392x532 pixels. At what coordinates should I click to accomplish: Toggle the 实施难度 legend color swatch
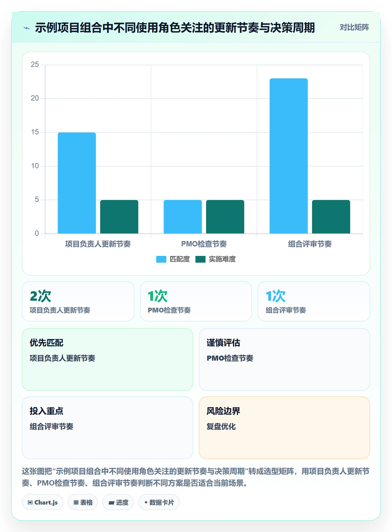200,259
